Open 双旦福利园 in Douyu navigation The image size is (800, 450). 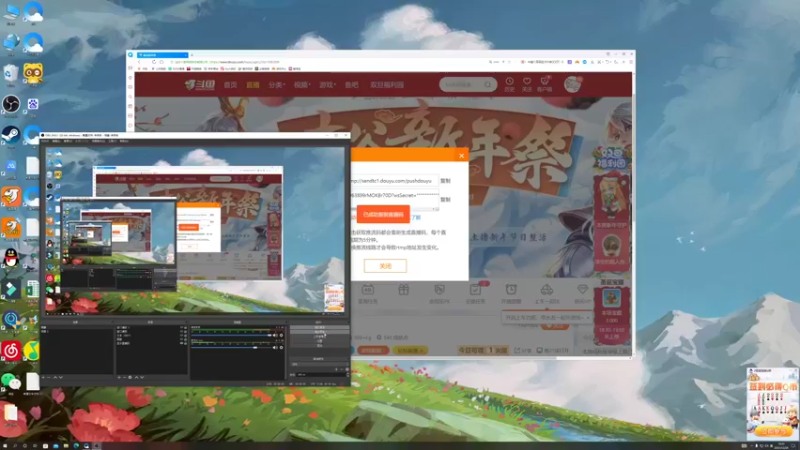coord(387,85)
